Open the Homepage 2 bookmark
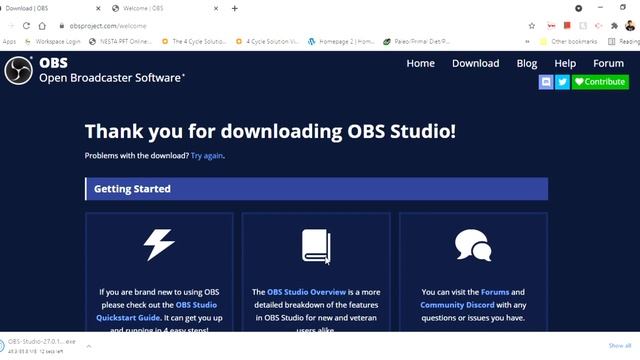The width and height of the screenshot is (640, 360). tap(341, 42)
